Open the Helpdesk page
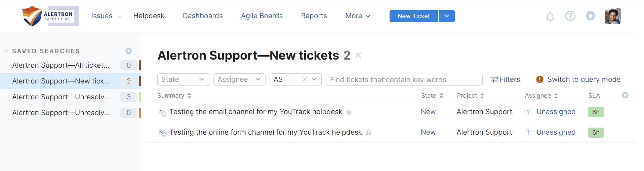The image size is (644, 171). coord(149,16)
